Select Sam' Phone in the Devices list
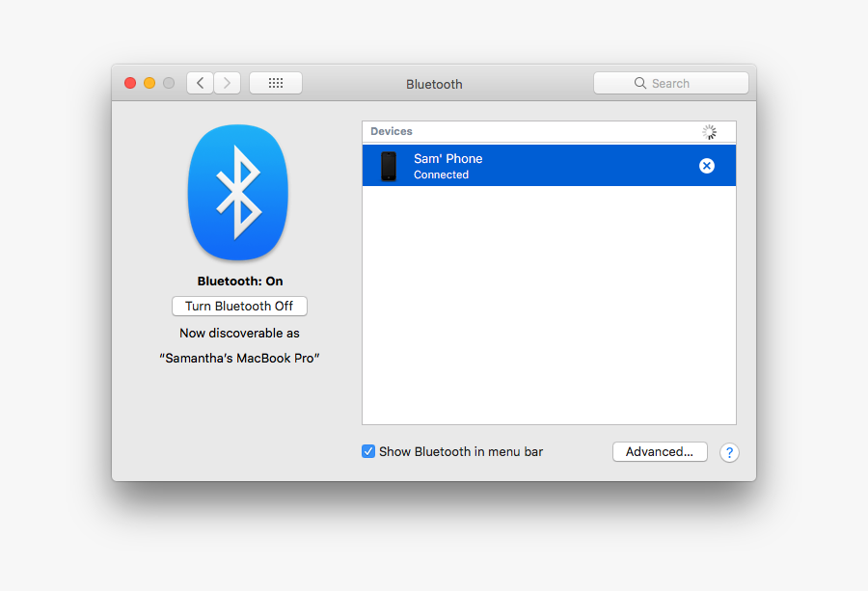This screenshot has height=591, width=868. pos(530,165)
